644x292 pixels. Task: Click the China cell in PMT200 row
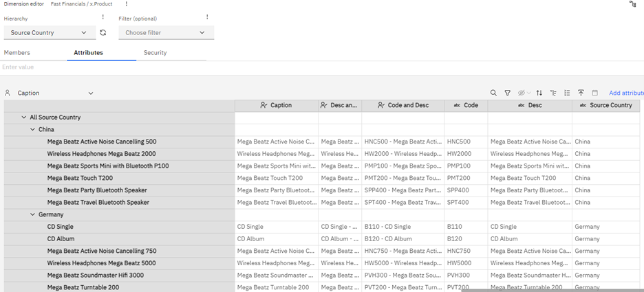(x=606, y=178)
